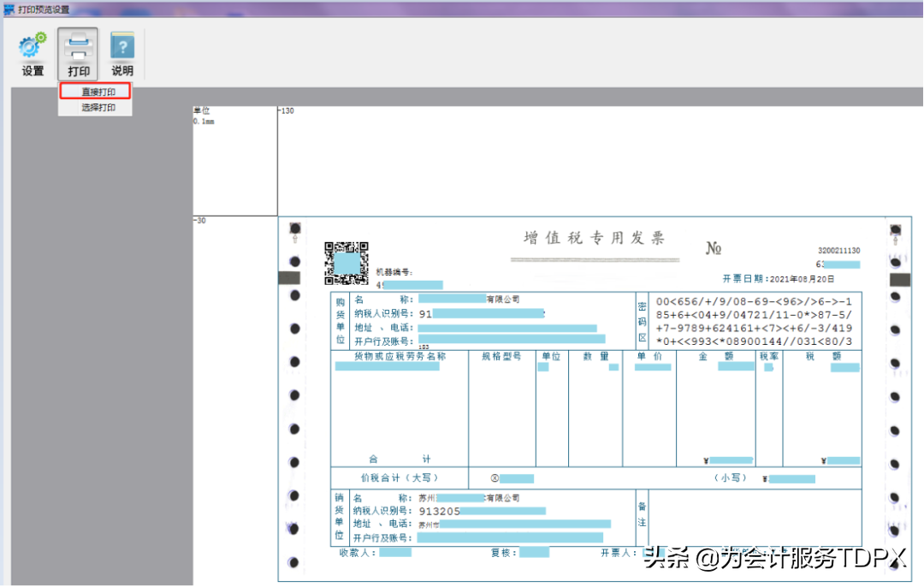Choose 选择打印 from the print menu
Image resolution: width=924 pixels, height=587 pixels.
click(98, 108)
